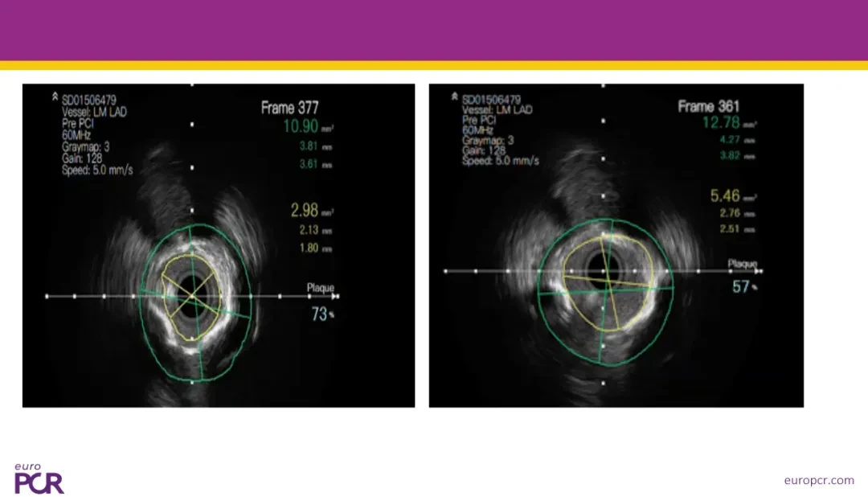This screenshot has width=868, height=497.
Task: Open the europcr.com link
Action: 819,480
